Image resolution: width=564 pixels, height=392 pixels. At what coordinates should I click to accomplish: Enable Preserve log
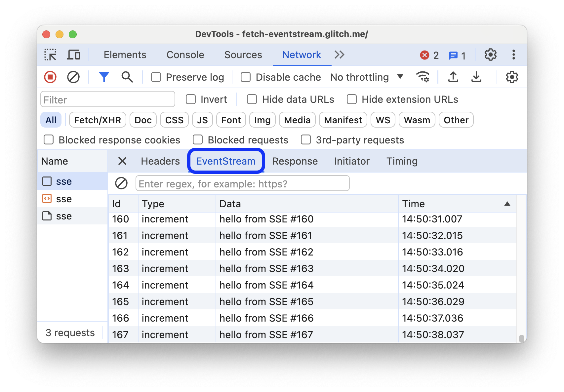pyautogui.click(x=156, y=77)
